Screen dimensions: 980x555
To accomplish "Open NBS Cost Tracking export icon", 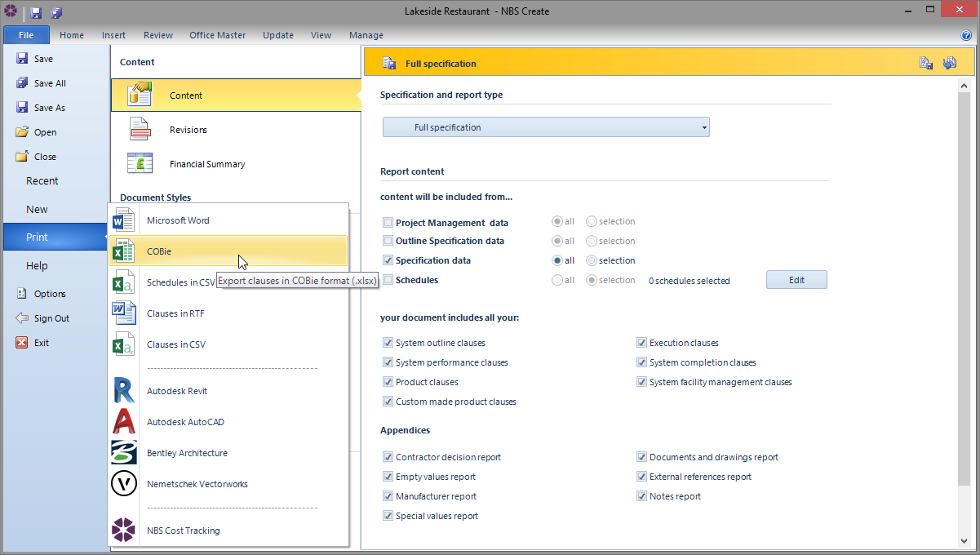I will (x=124, y=531).
